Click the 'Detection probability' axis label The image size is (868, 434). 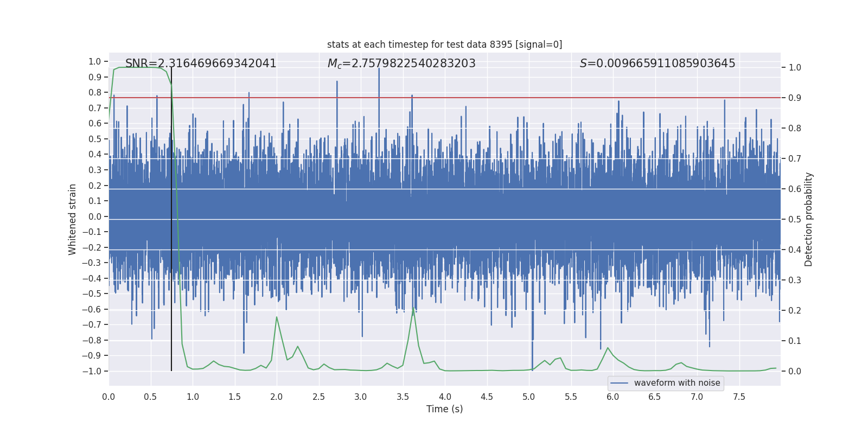pos(809,219)
